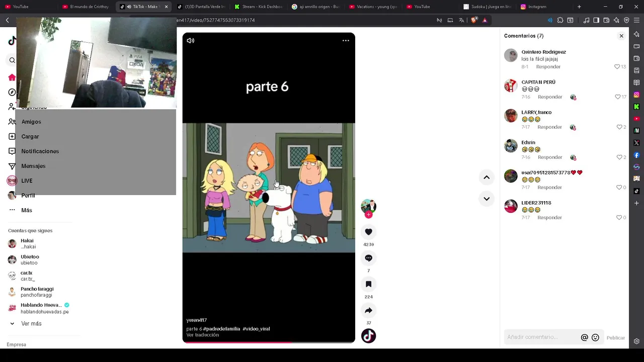
Task: Insert mention with @ icon
Action: click(x=584, y=337)
